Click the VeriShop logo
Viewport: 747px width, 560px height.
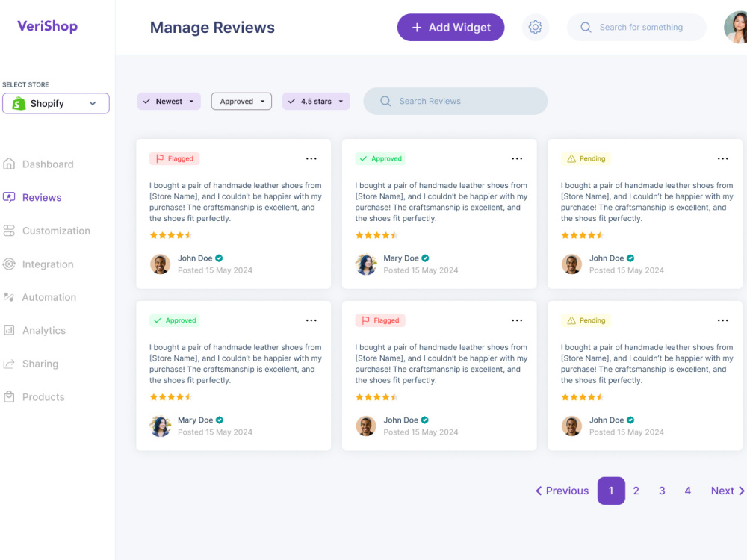tap(47, 26)
